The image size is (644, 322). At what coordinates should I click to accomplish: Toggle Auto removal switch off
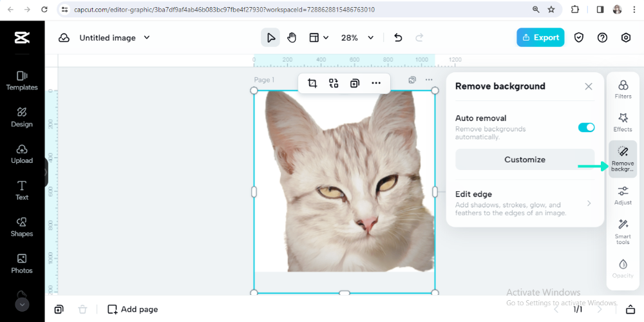(x=586, y=128)
